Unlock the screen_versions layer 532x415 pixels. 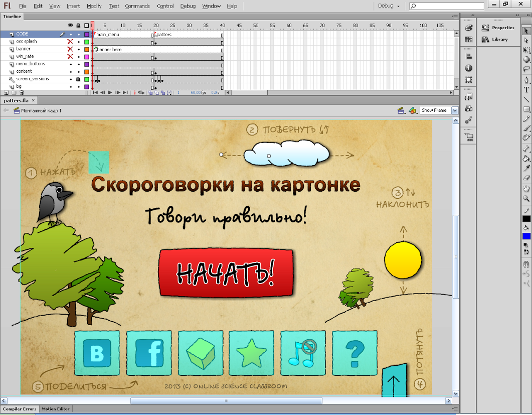(78, 79)
